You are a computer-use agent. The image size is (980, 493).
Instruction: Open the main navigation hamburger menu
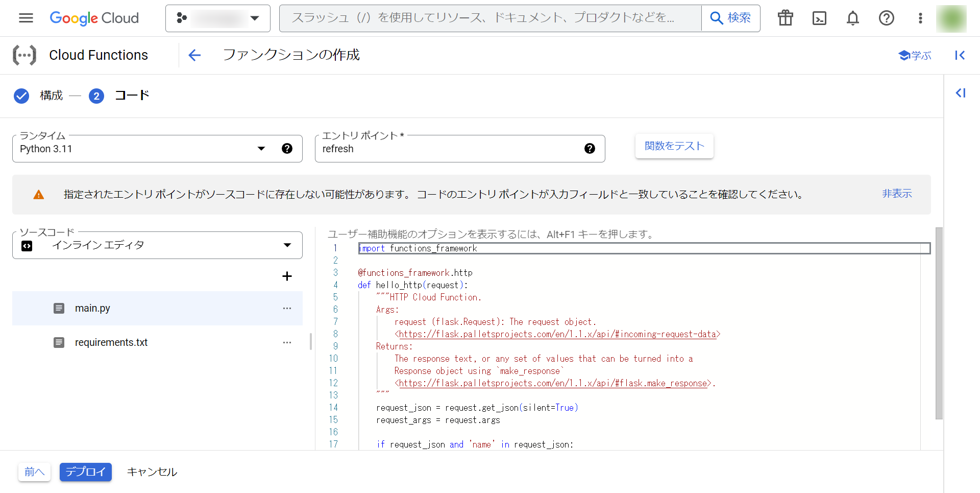[26, 18]
